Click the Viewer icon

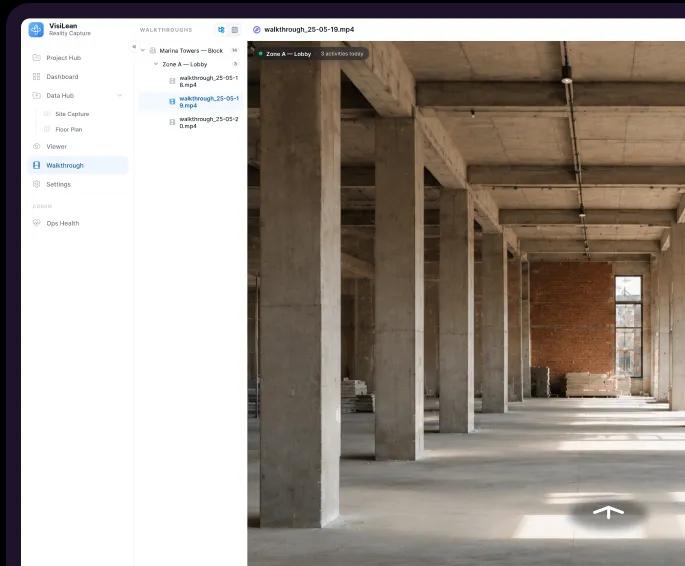(x=37, y=146)
